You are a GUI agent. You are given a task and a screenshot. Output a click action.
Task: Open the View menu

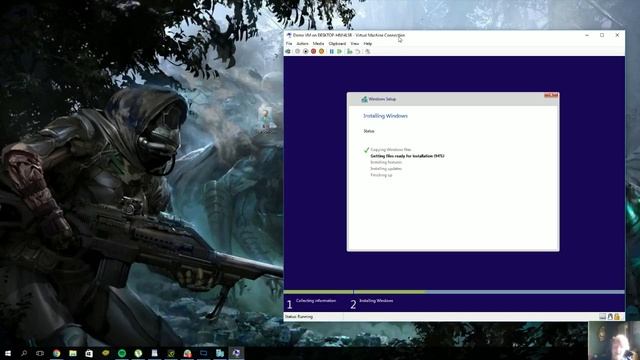pyautogui.click(x=355, y=44)
